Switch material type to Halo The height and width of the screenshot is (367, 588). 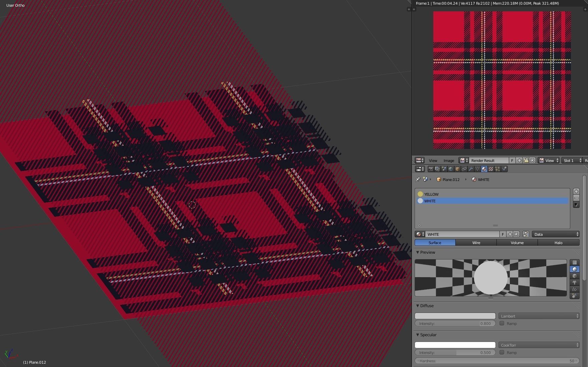559,243
